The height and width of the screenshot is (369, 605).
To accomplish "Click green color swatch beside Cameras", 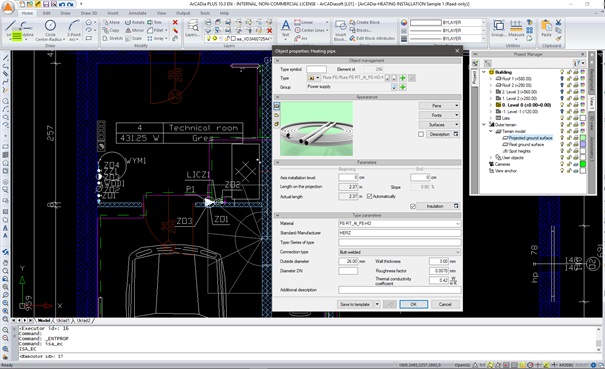I will point(583,164).
